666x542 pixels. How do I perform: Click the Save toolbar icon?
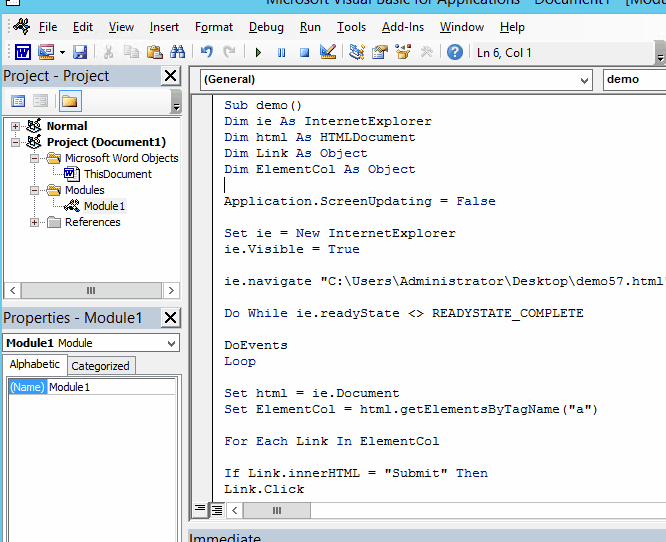pyautogui.click(x=80, y=52)
